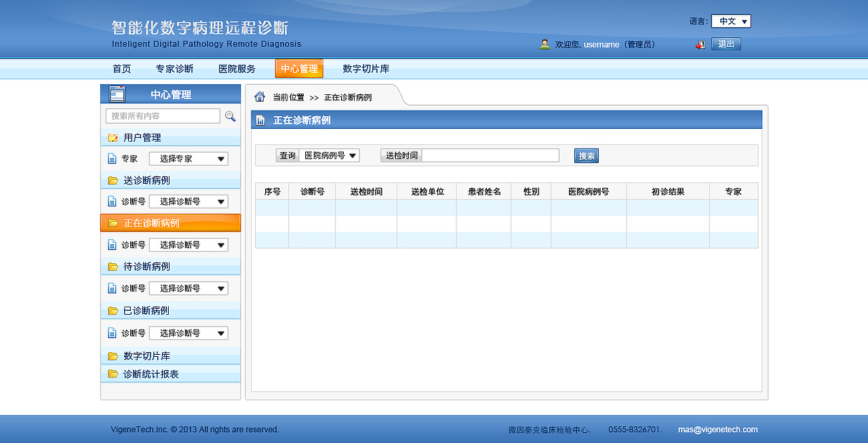Click the red logout icon beside 退出
This screenshot has width=868, height=443.
pyautogui.click(x=701, y=44)
